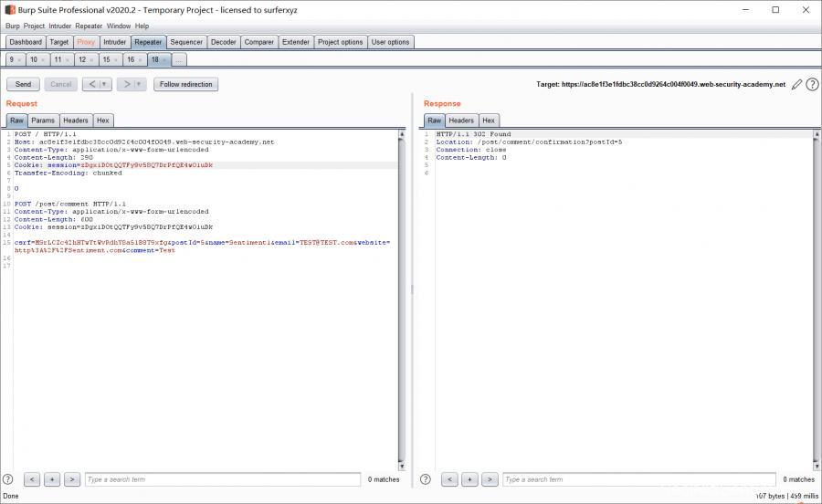The height and width of the screenshot is (504, 822).
Task: Open the '...' new Repeater tab
Action: [178, 59]
